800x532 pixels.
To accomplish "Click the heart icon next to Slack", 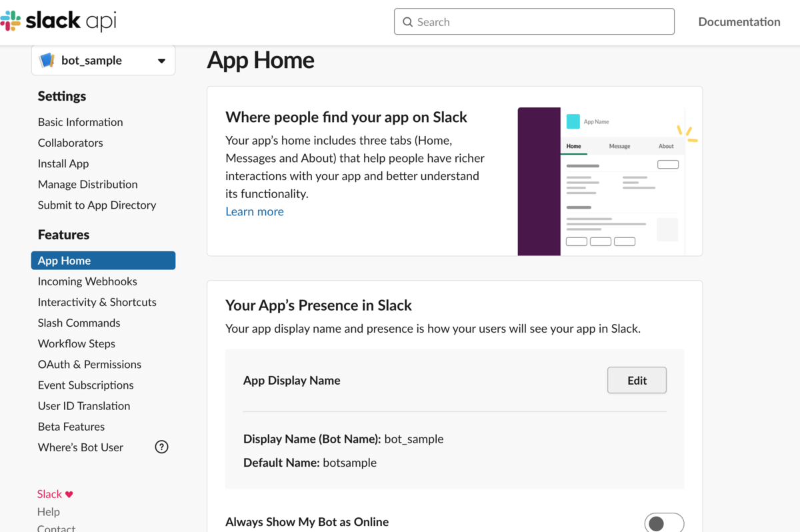I will coord(69,495).
